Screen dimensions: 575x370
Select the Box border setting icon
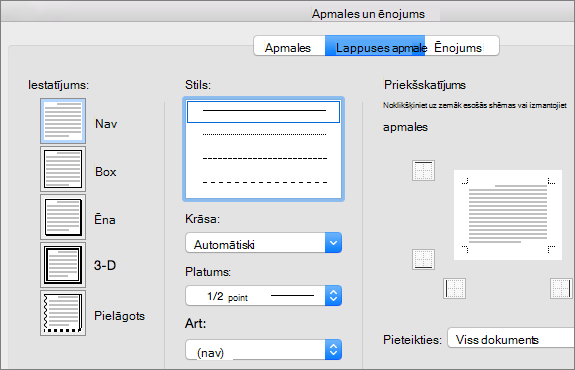click(63, 169)
